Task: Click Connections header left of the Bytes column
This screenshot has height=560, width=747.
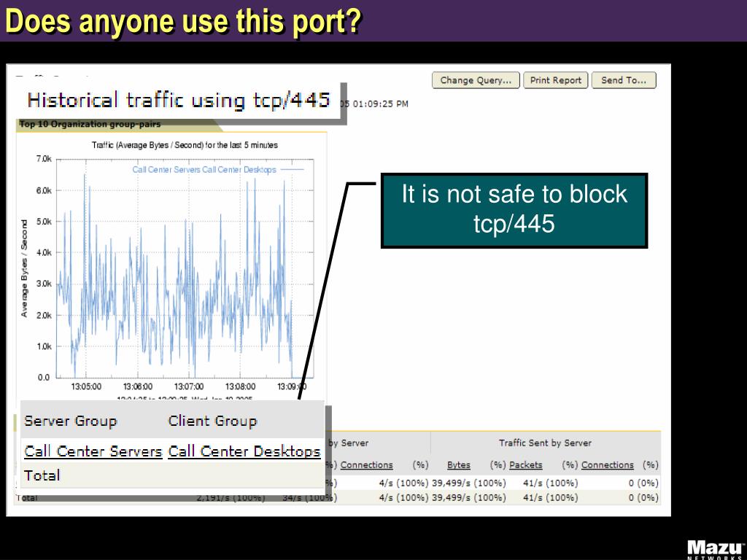Action: (366, 465)
